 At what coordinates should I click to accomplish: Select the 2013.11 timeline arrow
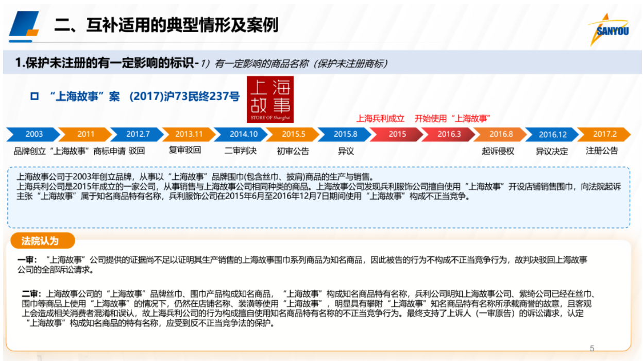(x=189, y=134)
